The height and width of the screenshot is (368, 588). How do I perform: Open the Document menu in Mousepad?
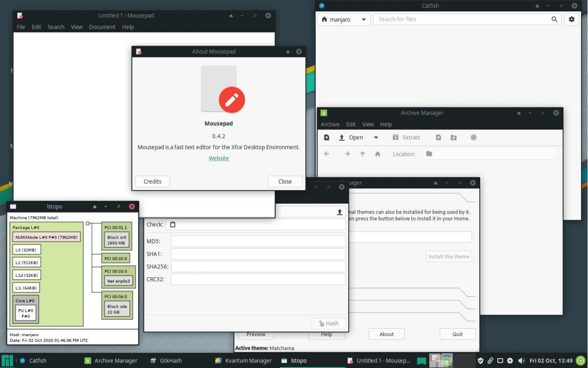[102, 27]
